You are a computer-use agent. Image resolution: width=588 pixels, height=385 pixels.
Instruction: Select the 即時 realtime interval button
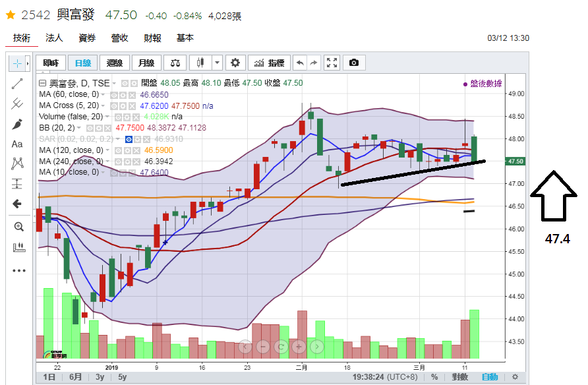(x=51, y=63)
